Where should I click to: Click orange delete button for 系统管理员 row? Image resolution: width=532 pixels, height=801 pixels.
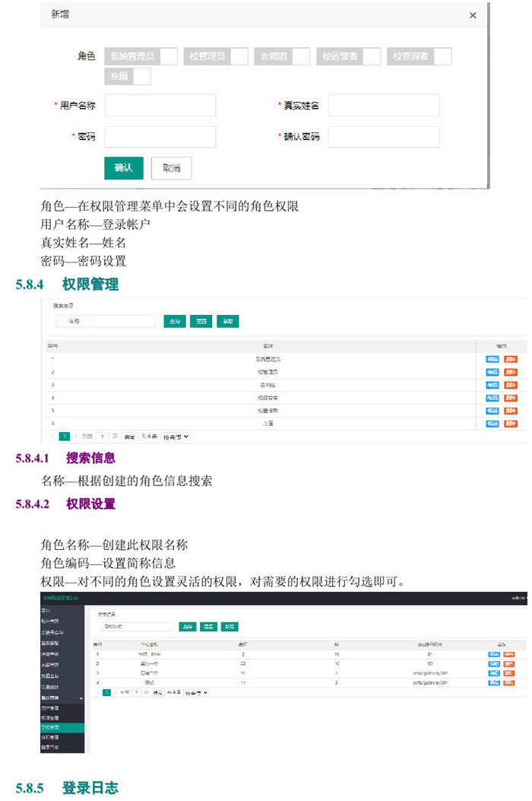pos(510,359)
